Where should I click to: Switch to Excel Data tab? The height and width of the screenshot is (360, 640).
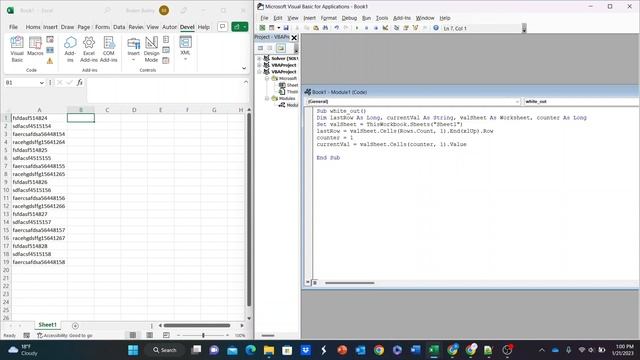coord(119,27)
